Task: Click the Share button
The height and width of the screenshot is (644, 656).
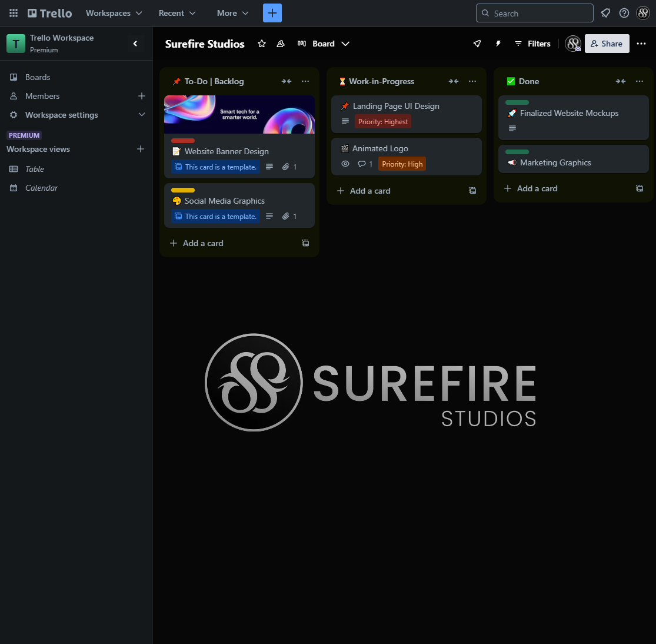Action: pos(607,44)
